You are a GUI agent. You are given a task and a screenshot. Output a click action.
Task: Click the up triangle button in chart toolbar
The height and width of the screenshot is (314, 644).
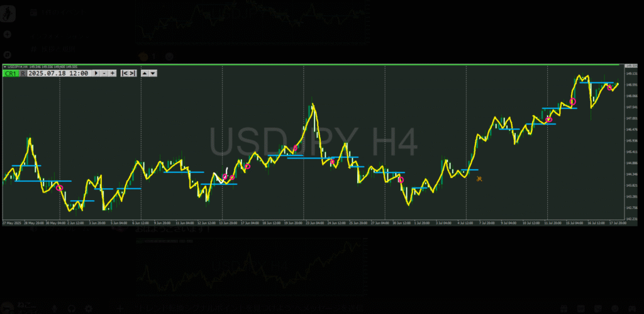tap(145, 73)
